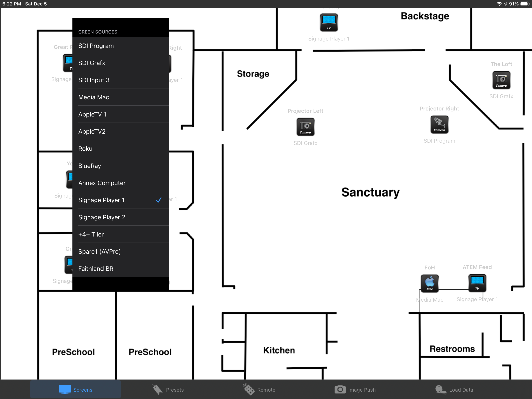Tap the FoH title label

coord(430,268)
